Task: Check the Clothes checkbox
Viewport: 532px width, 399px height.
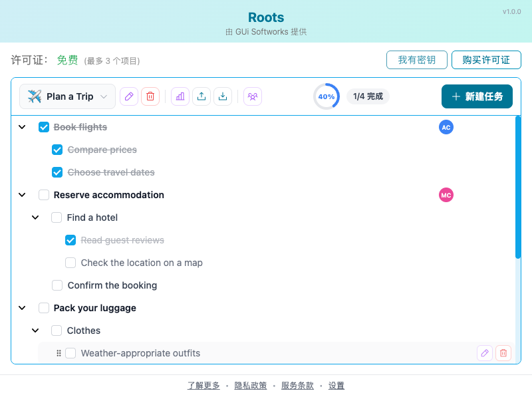Action: click(57, 331)
